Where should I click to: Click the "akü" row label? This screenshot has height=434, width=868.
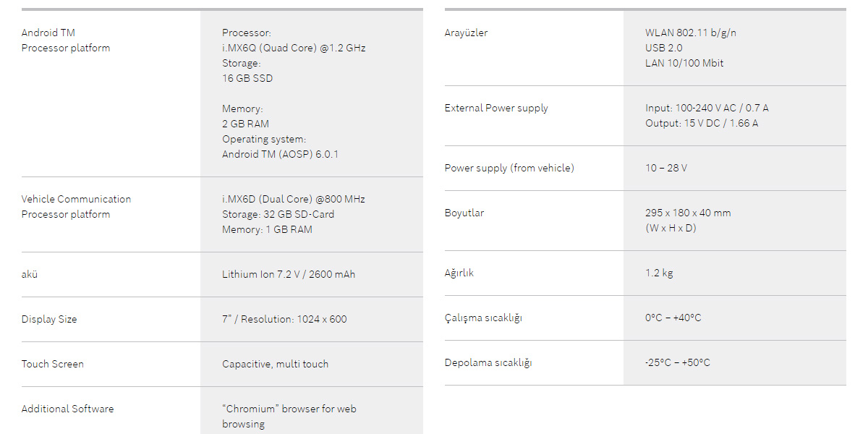coord(30,274)
